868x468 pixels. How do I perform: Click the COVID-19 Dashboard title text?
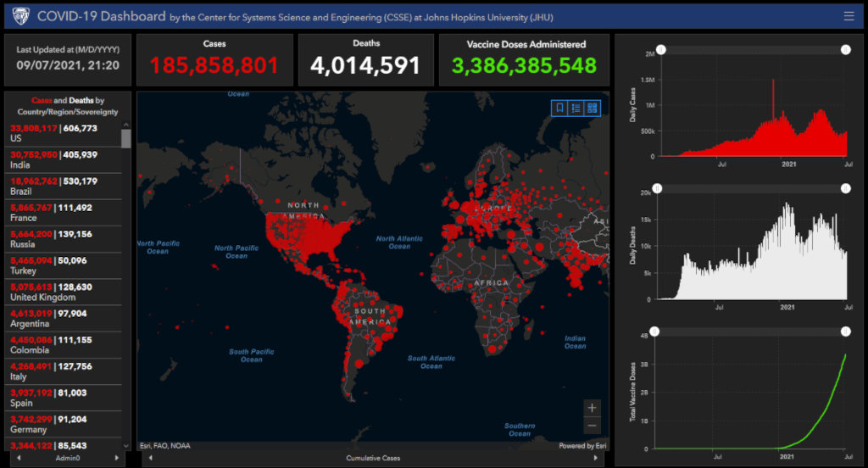coord(102,17)
